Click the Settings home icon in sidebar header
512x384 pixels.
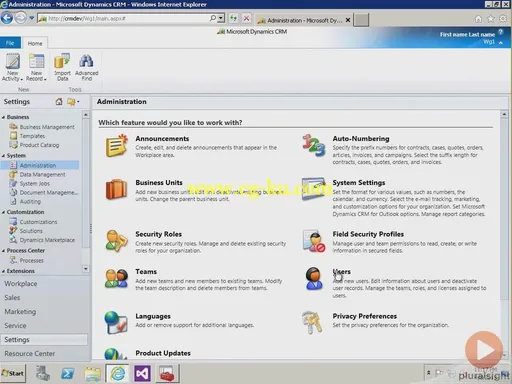[59, 102]
